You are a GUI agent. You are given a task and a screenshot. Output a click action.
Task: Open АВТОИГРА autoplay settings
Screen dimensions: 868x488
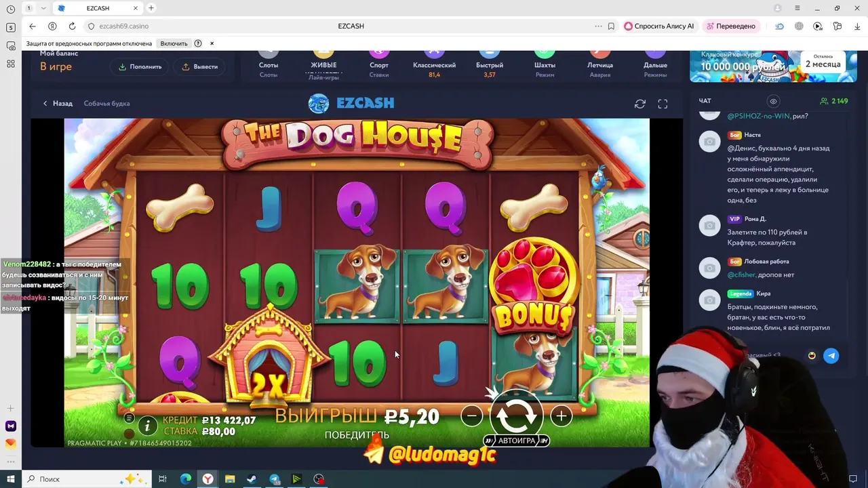point(516,441)
